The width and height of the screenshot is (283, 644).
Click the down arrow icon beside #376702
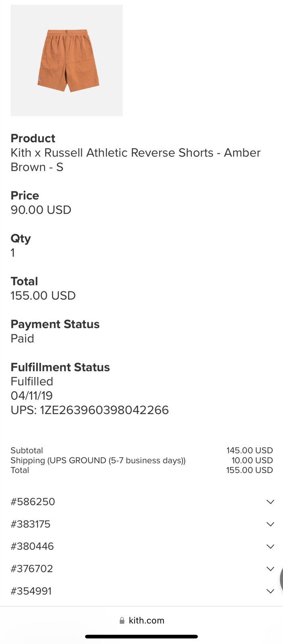(270, 569)
